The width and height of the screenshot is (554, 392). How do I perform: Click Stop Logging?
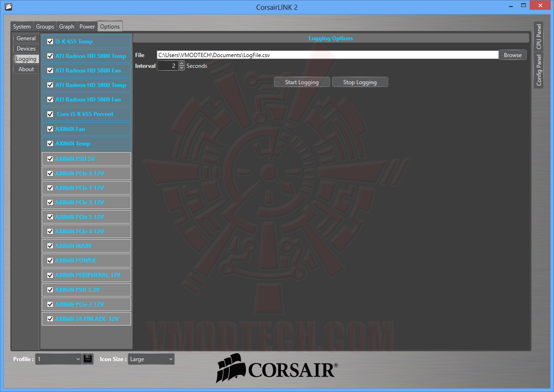360,82
